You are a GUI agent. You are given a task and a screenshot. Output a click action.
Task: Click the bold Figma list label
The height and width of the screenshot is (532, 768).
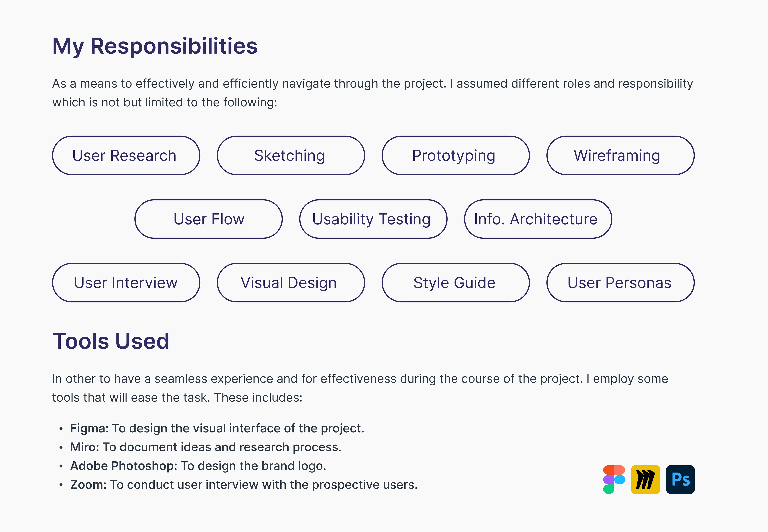point(89,428)
